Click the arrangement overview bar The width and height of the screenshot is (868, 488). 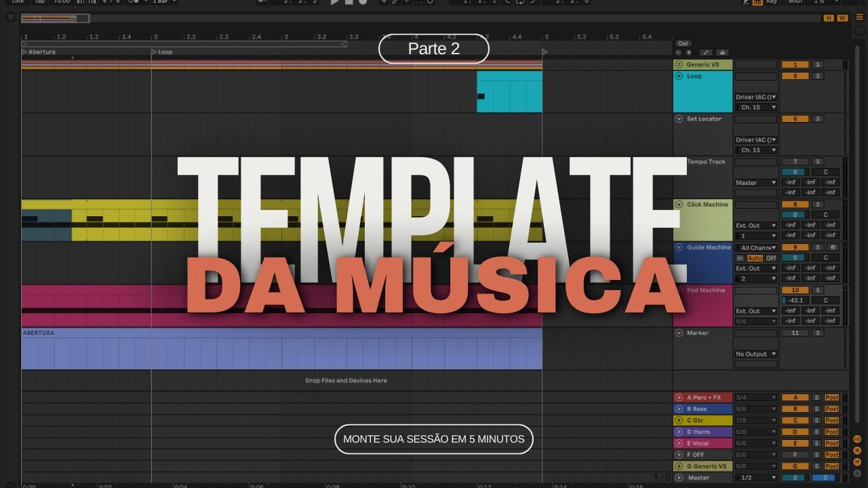(420, 18)
